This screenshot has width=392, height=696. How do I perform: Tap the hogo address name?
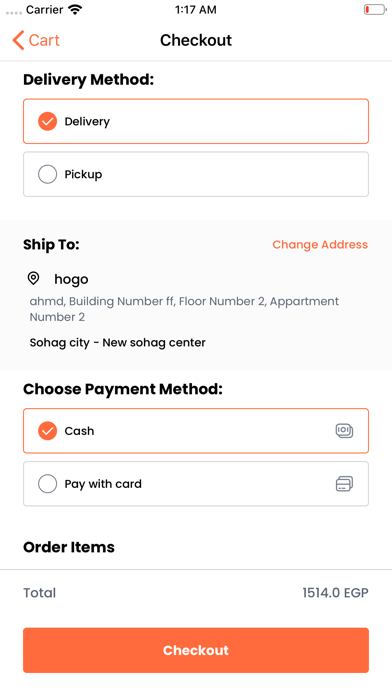[x=71, y=279]
